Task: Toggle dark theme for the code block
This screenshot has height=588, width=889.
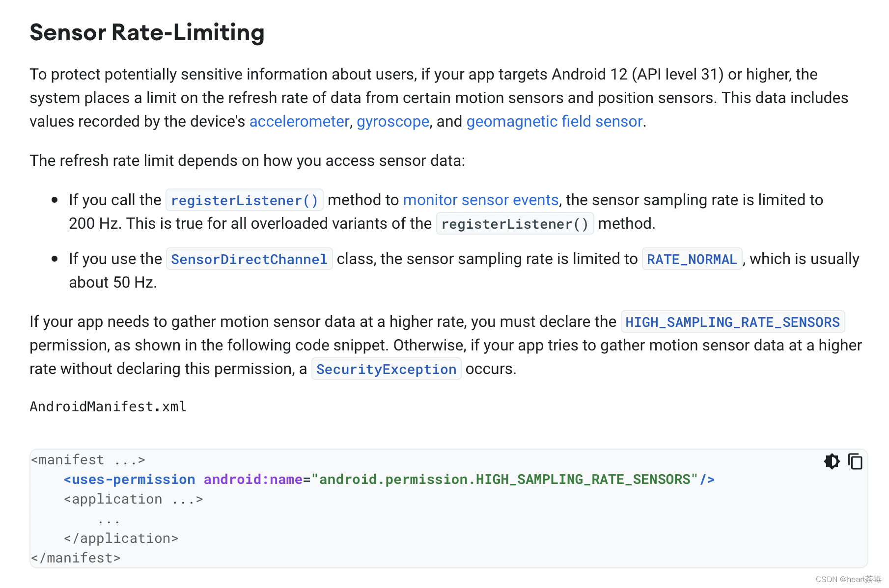Action: coord(832,461)
